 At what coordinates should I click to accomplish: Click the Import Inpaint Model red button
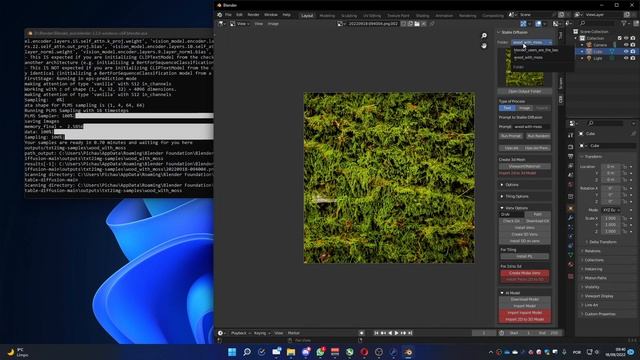tap(524, 313)
